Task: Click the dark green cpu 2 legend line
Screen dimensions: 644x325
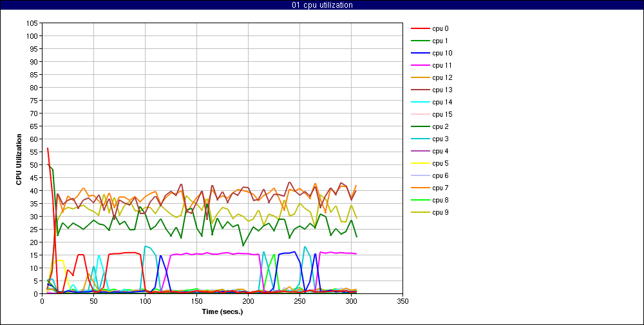Action: pyautogui.click(x=420, y=126)
